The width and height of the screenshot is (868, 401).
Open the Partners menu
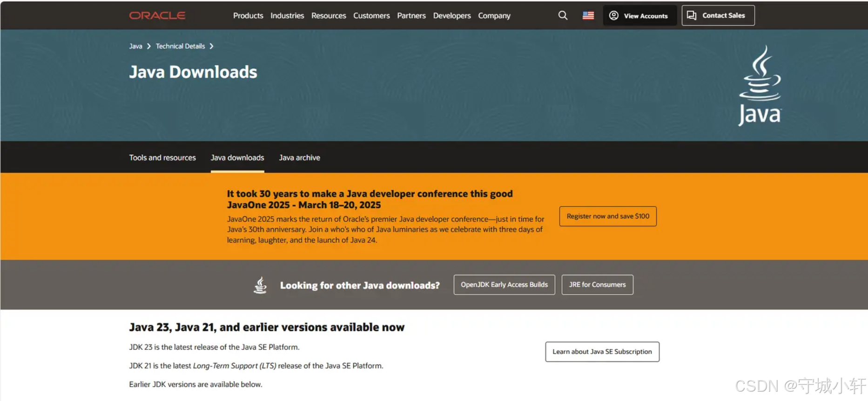point(411,15)
